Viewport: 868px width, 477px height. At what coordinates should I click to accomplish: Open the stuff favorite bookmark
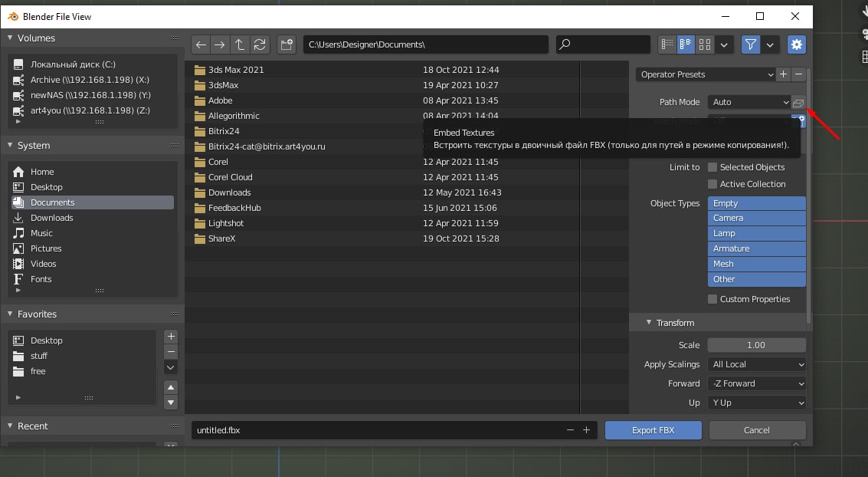point(83,356)
